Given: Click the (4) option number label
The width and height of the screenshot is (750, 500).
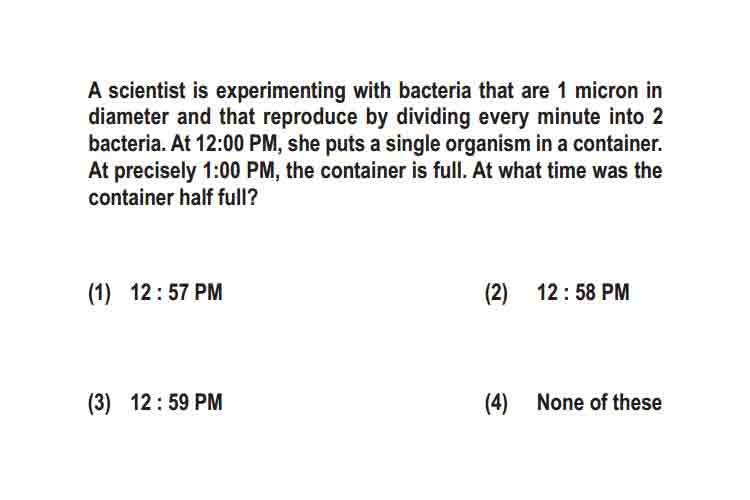Looking at the screenshot, I should click(496, 403).
